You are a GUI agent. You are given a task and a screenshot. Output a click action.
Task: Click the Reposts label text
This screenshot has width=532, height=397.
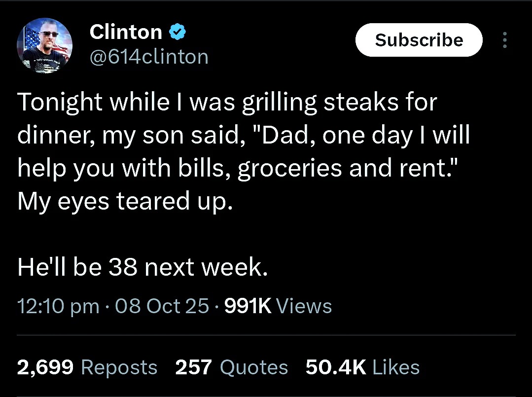coord(119,367)
